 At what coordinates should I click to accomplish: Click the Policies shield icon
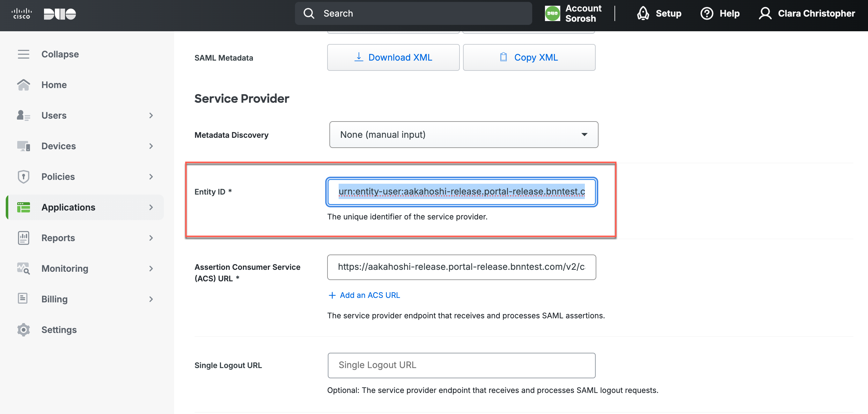click(23, 176)
